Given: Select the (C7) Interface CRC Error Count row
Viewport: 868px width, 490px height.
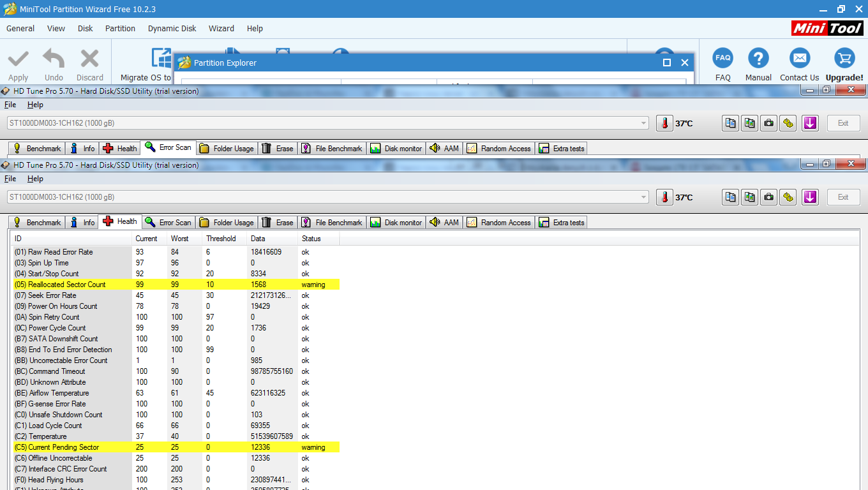Looking at the screenshot, I should point(176,469).
